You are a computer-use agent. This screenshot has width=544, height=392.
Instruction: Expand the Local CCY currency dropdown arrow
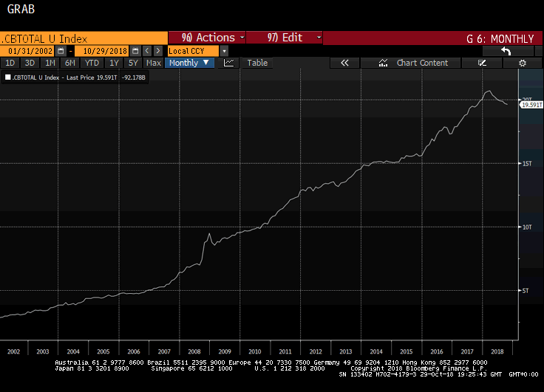(224, 51)
